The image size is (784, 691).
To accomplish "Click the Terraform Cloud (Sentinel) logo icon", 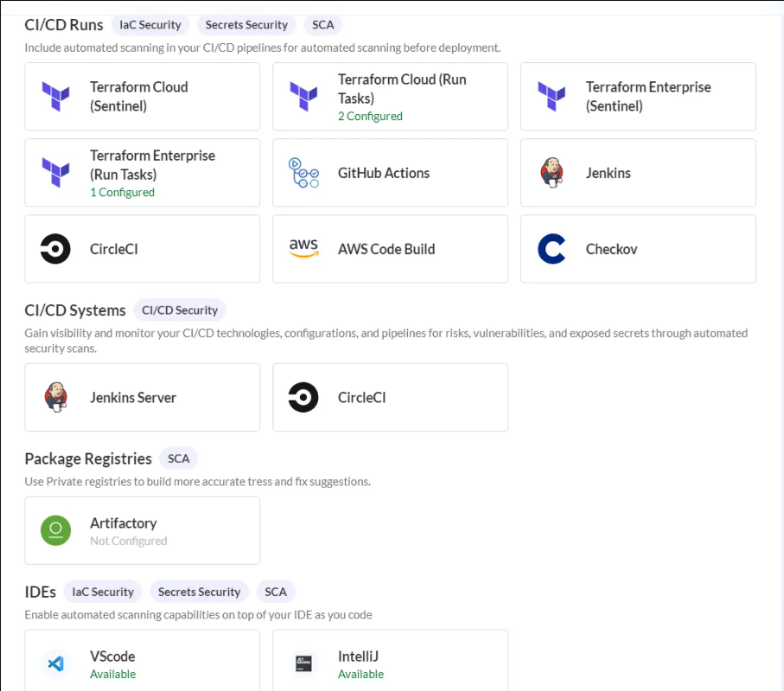I will [56, 97].
